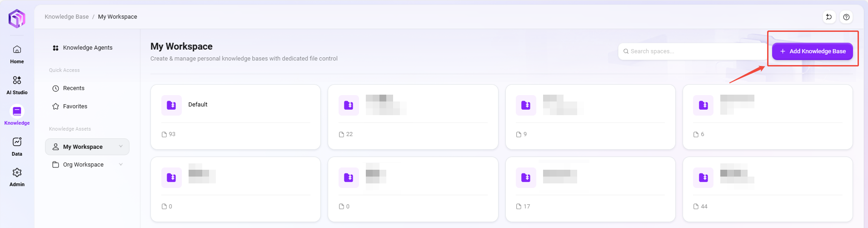Screen dimensions: 868x228
Task: Expand the My Workspace chevron
Action: 121,147
